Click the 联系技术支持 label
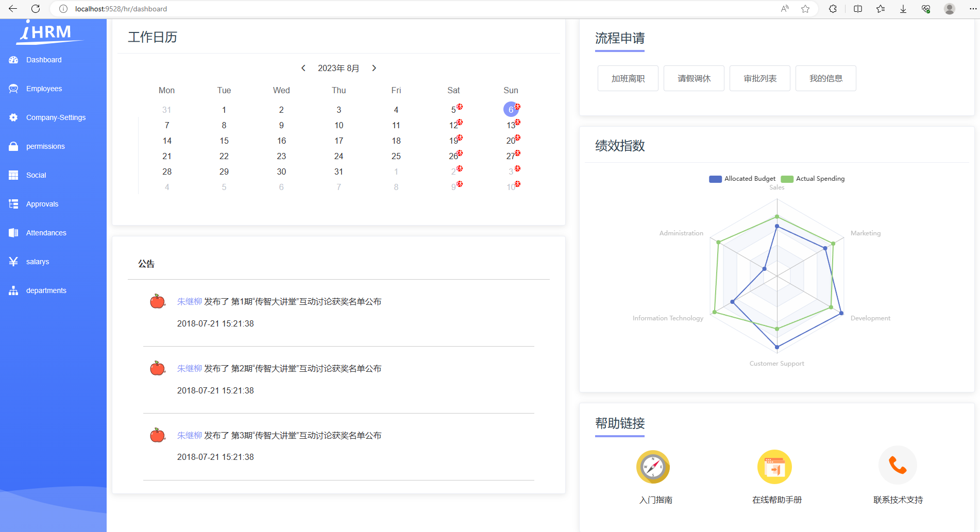 pos(898,500)
